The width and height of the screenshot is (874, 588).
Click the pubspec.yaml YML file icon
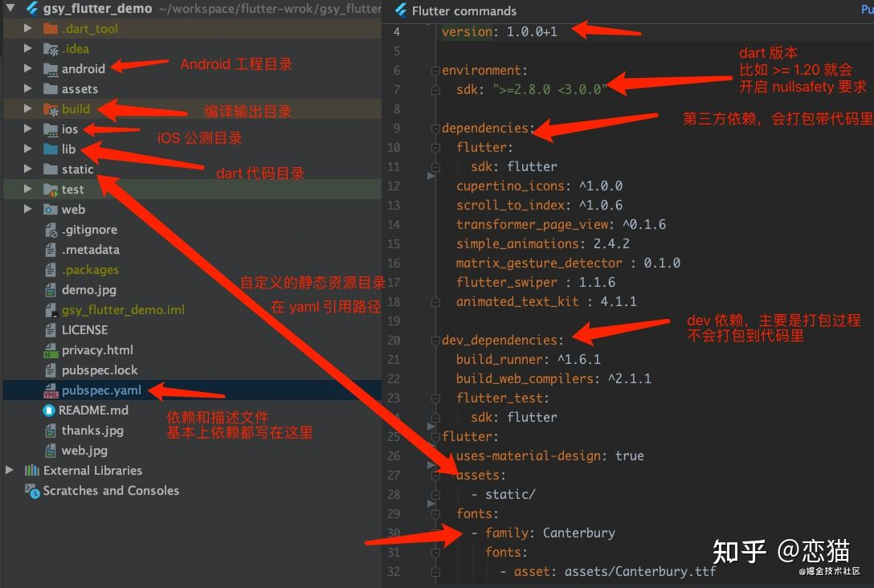tap(51, 390)
